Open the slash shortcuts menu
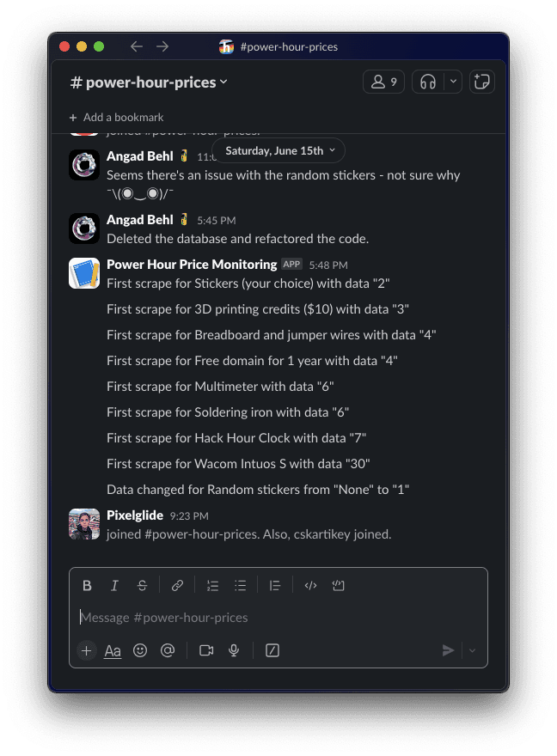The height and width of the screenshot is (756, 557). pos(272,650)
